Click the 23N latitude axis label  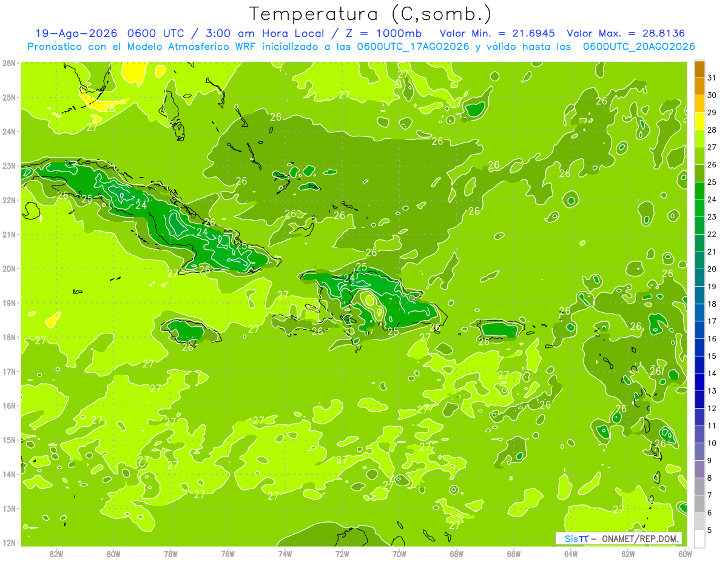10,166
